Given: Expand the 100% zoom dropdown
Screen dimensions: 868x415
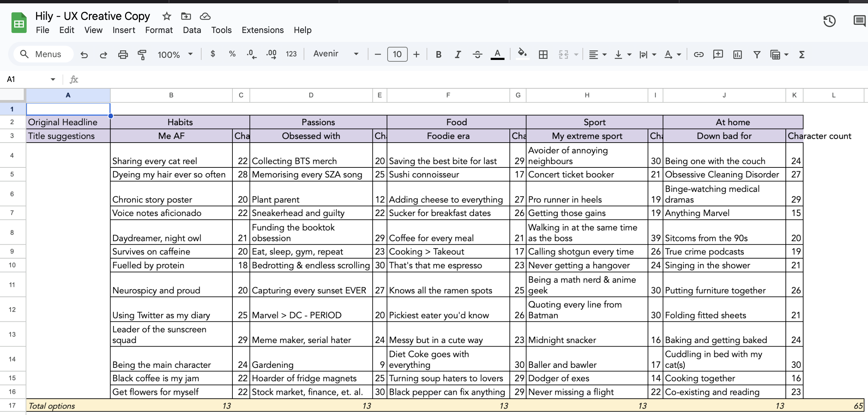Looking at the screenshot, I should tap(190, 54).
